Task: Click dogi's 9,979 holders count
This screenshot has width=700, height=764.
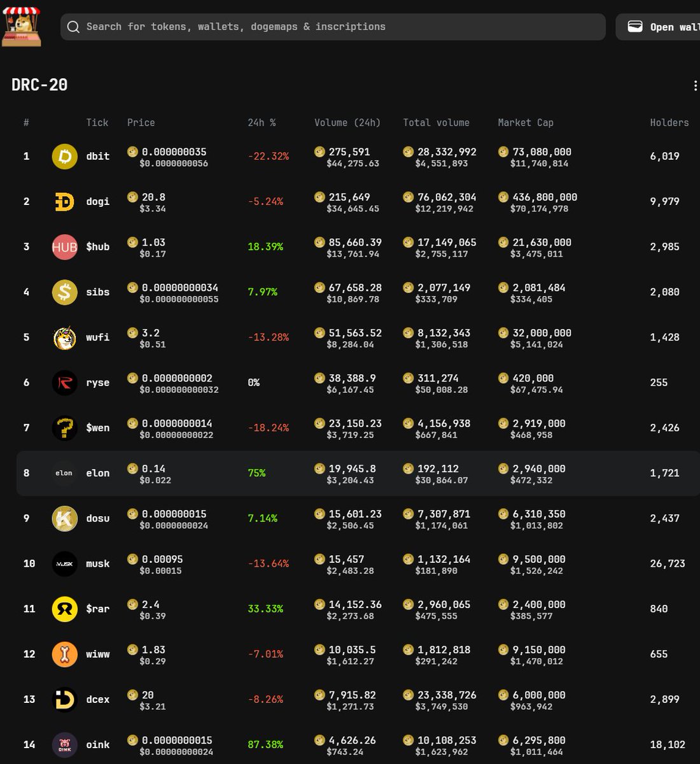Action: 664,202
